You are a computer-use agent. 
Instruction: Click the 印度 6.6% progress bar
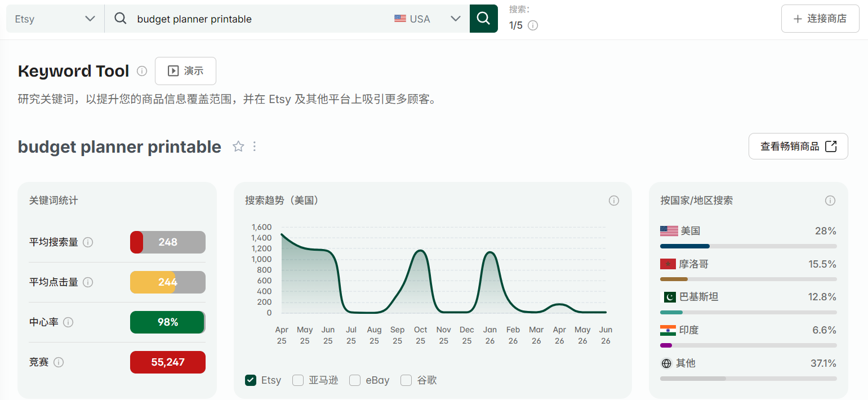pos(749,345)
